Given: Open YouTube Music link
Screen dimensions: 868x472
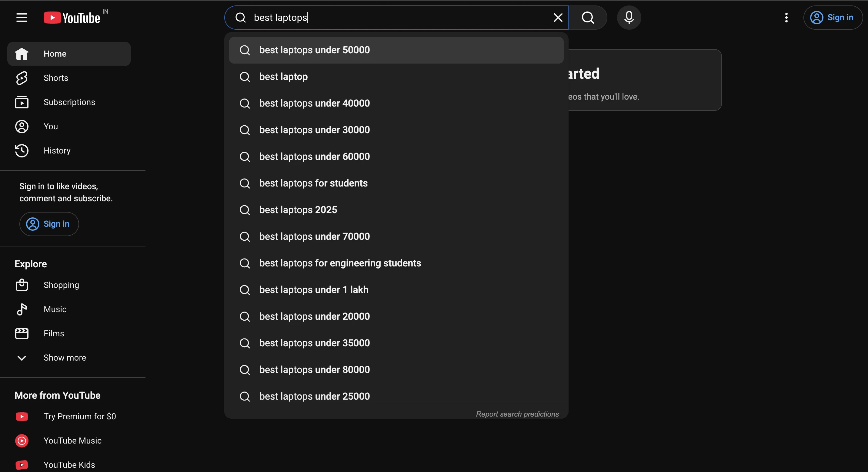Looking at the screenshot, I should point(69,441).
